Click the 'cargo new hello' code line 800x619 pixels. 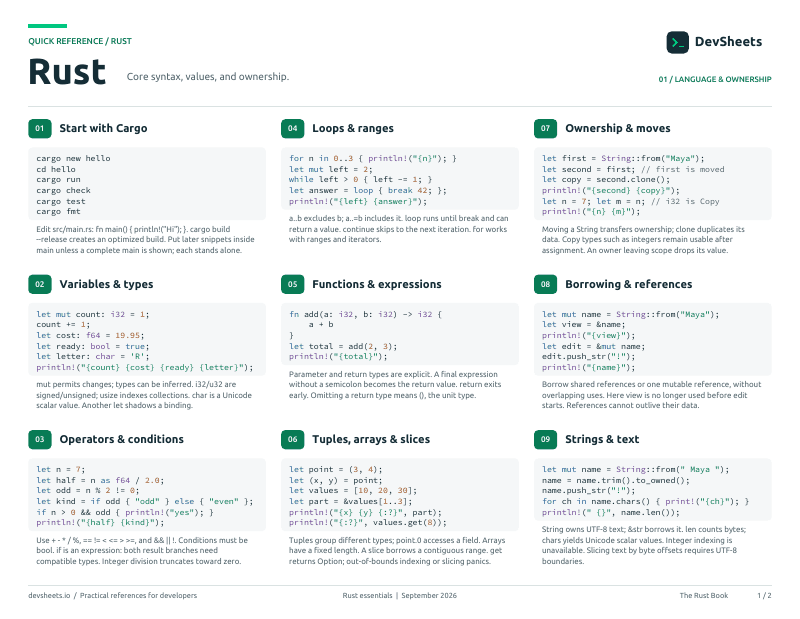73,158
